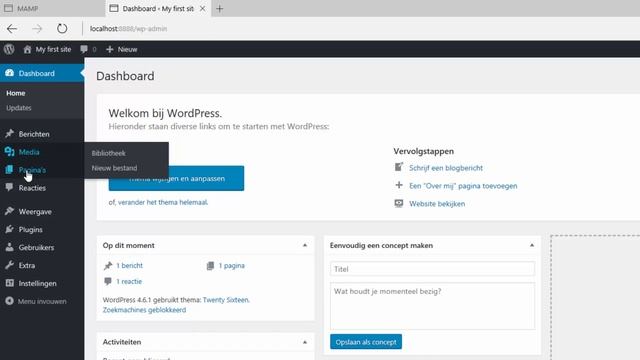
Task: Click Thema wijzigen en aanpassen button
Action: click(176, 178)
